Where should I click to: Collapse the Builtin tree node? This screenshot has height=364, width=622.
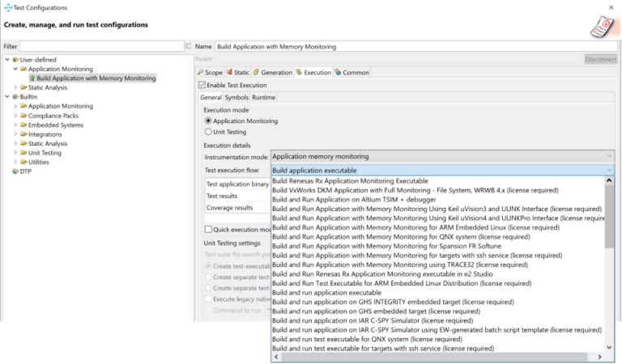[7, 96]
